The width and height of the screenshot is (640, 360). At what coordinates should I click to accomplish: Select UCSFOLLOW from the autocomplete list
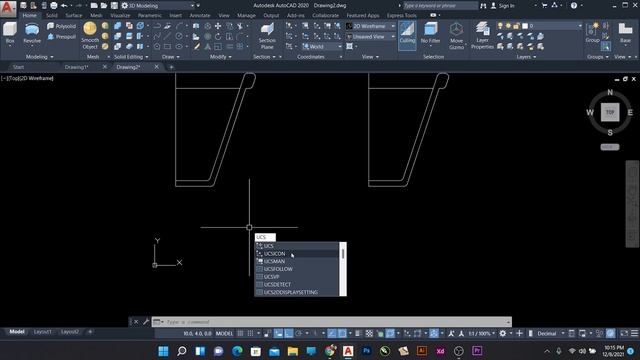pos(297,269)
